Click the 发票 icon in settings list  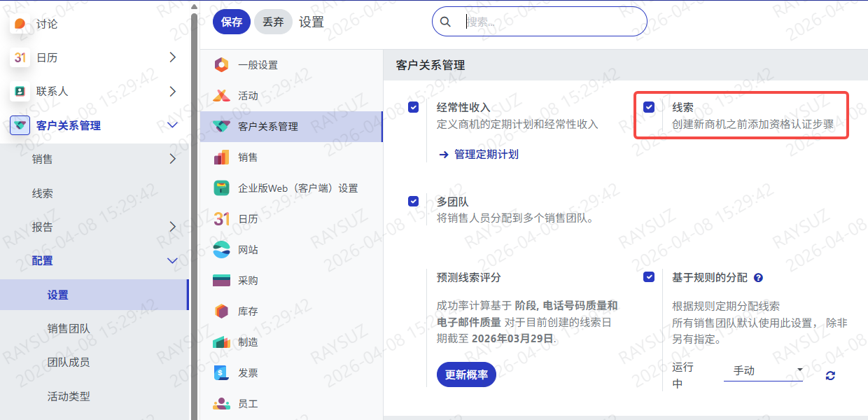pyautogui.click(x=221, y=373)
